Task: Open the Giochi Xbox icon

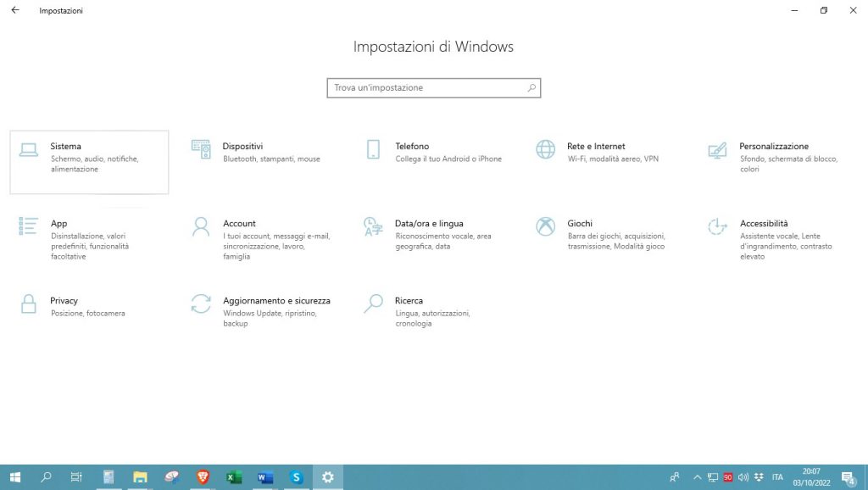Action: pyautogui.click(x=545, y=226)
